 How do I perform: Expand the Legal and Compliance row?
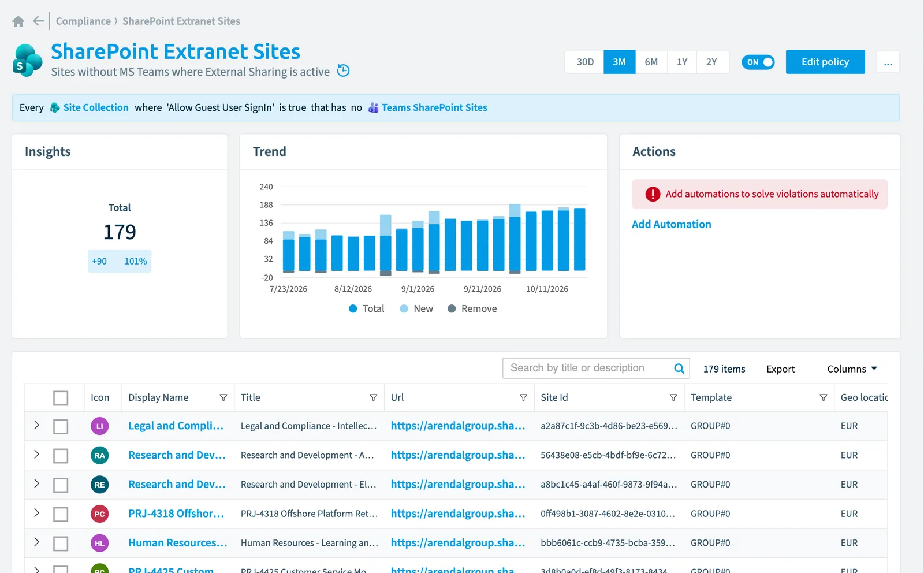point(36,425)
